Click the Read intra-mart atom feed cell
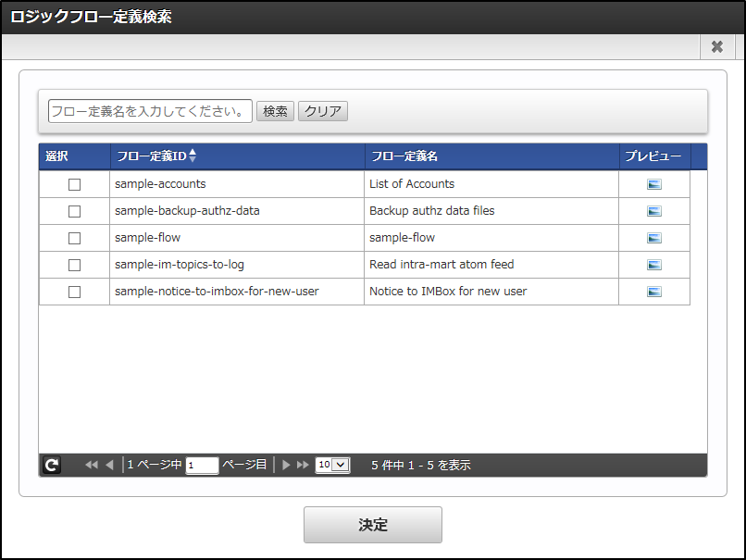The image size is (746, 560). [491, 265]
